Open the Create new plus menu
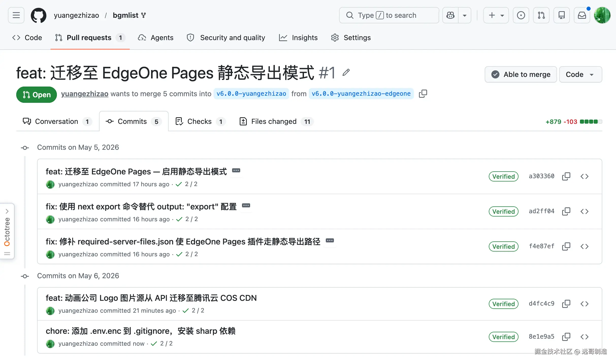Screen dimensions: 616x364 [496, 15]
